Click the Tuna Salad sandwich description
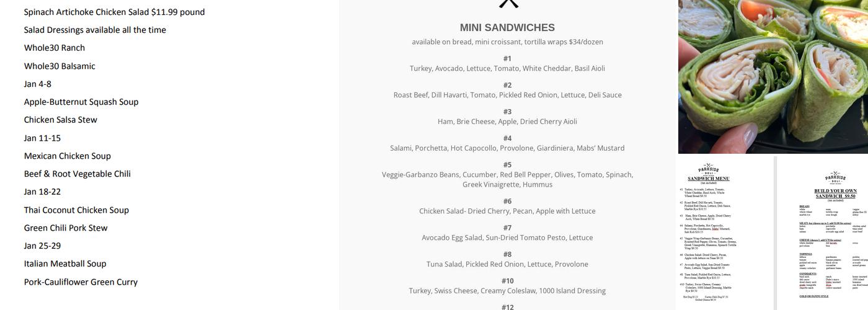 [x=507, y=264]
